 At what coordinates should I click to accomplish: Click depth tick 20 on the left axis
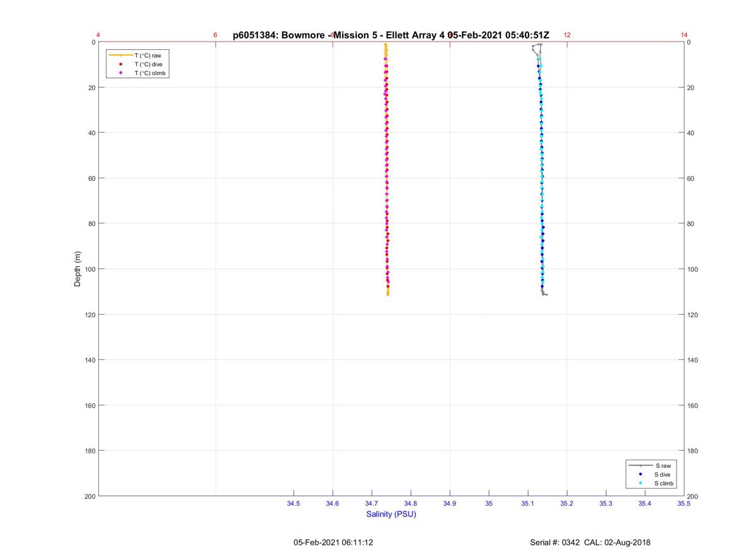pos(91,88)
